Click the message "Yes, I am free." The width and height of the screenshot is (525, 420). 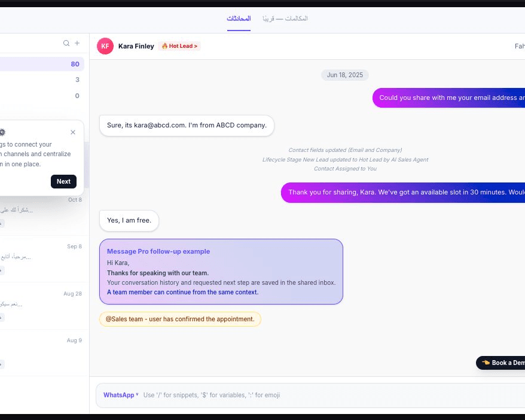[129, 220]
